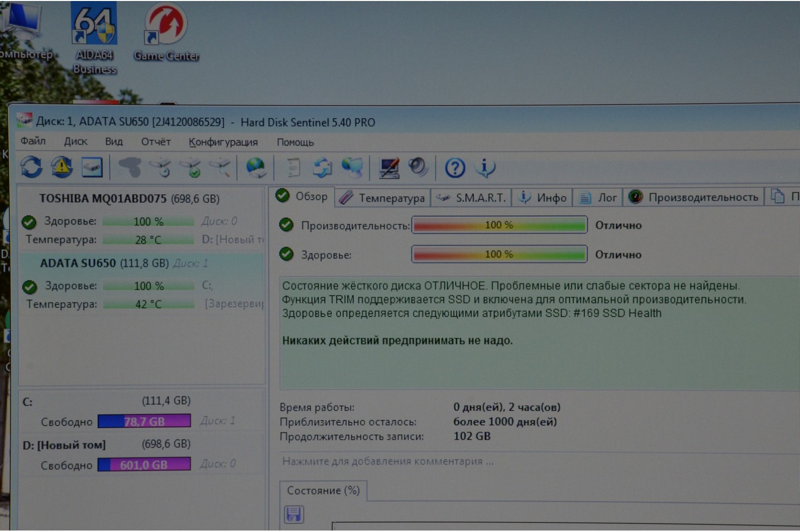Click the green check icon beside TOSHIBA Здоровье
The image size is (800, 532).
[x=29, y=222]
